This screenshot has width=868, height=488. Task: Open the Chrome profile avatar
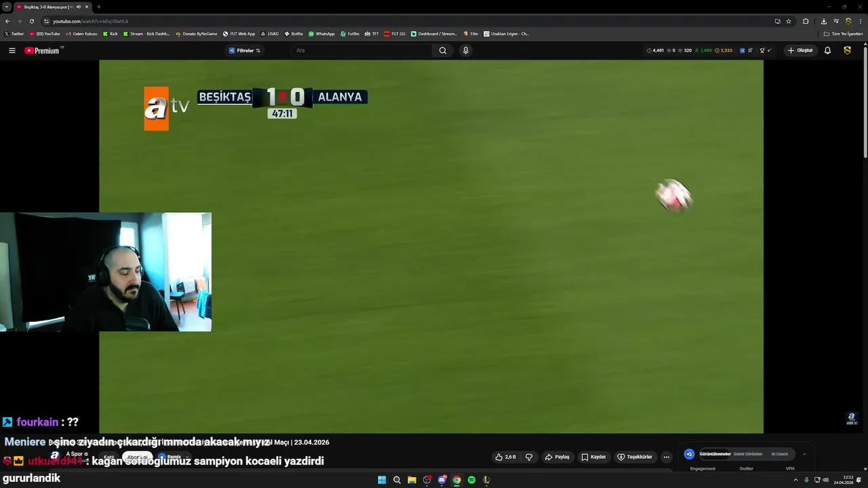[848, 21]
